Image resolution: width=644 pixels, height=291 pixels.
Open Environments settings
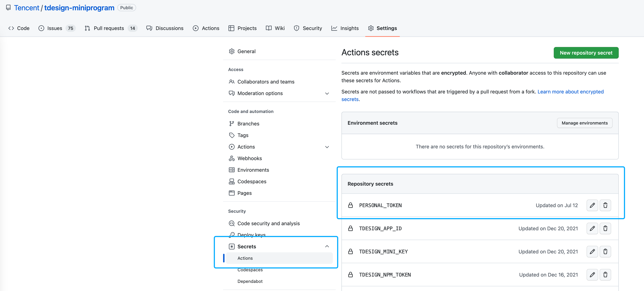(x=279, y=170)
